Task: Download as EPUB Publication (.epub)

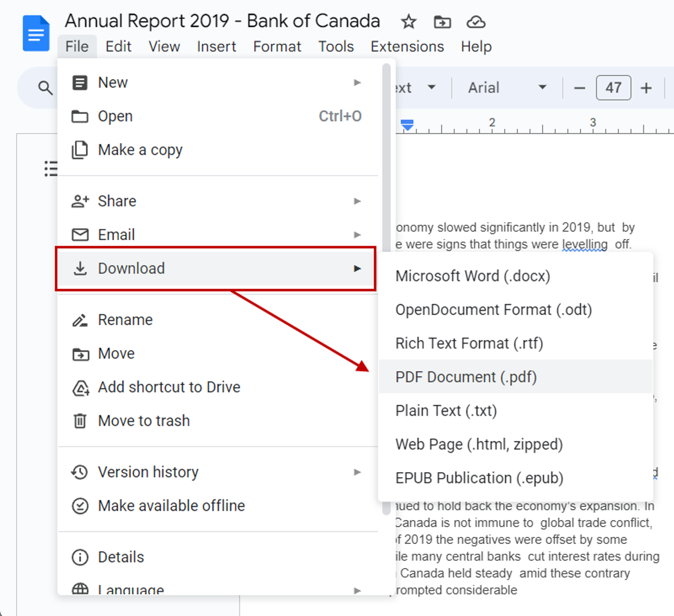Action: coord(516,478)
